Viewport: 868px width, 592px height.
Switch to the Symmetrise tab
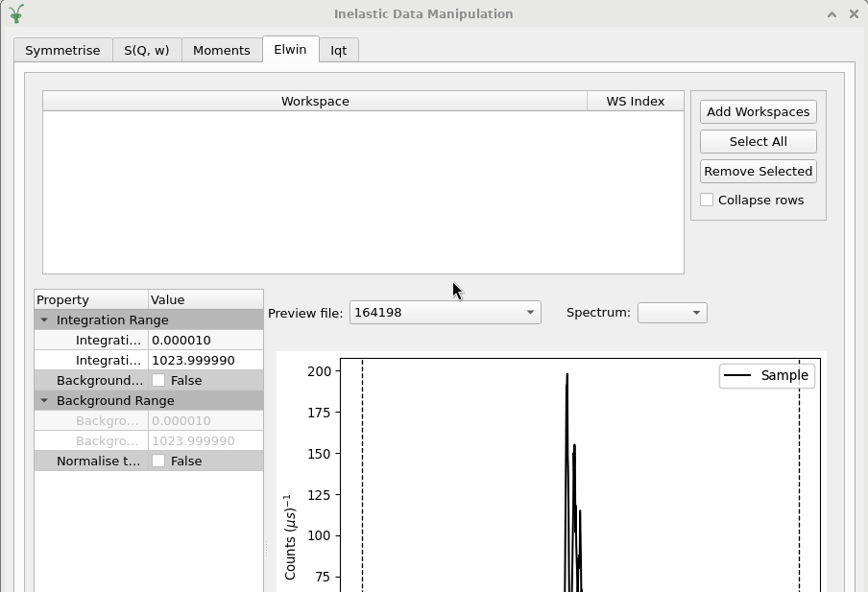click(x=62, y=51)
